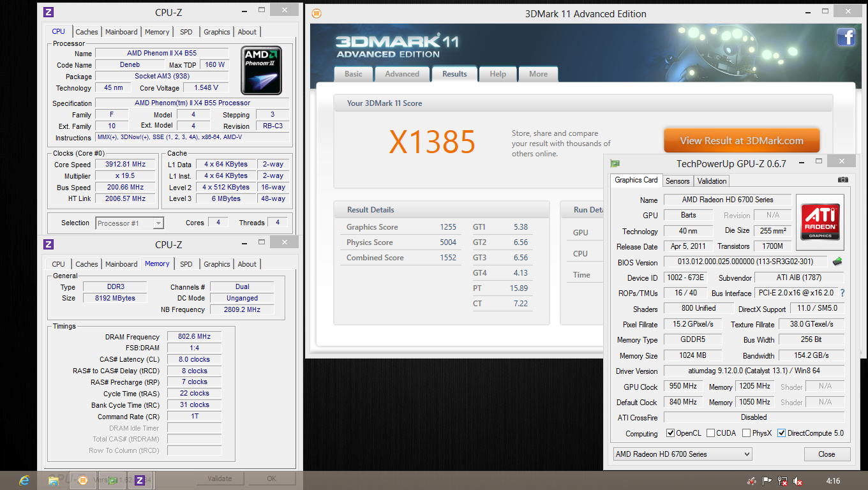The image size is (868, 490).
Task: Click the GPU-Z BIOS Version field
Action: point(746,262)
